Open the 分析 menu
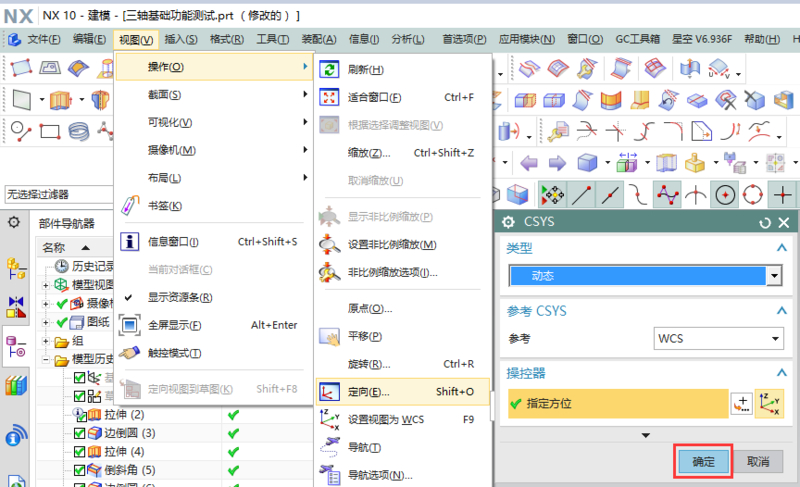 [408, 39]
